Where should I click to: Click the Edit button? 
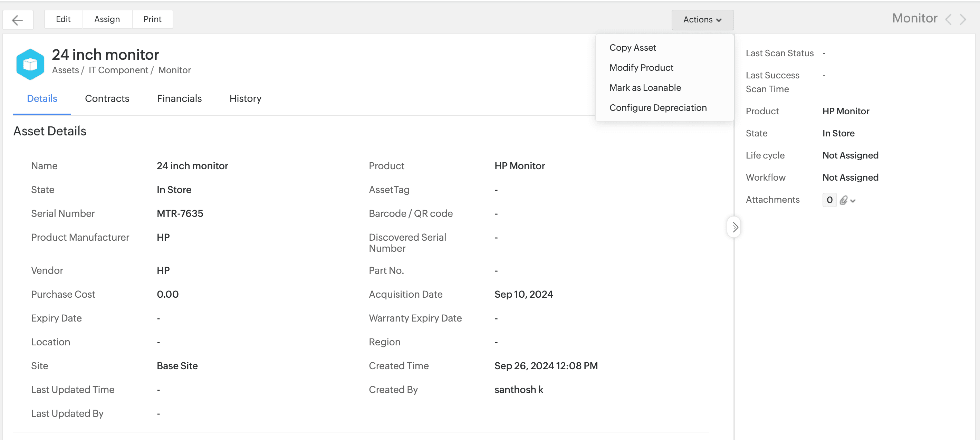pyautogui.click(x=63, y=19)
